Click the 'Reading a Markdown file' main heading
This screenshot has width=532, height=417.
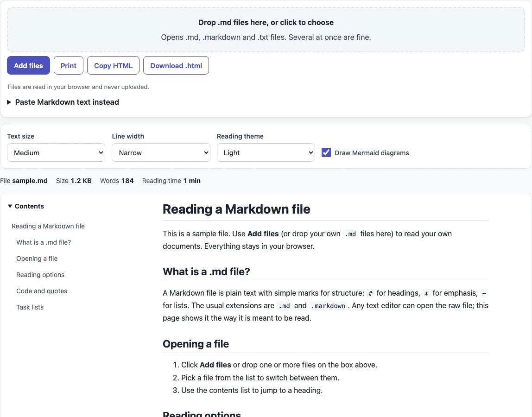[x=236, y=209]
